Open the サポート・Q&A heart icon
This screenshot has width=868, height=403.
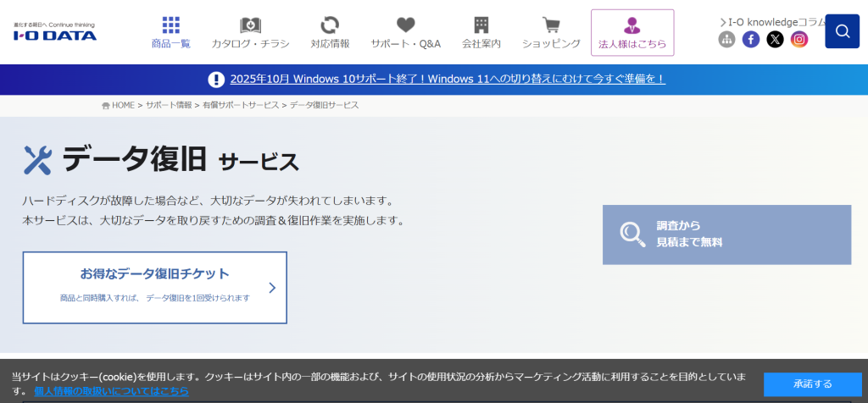[x=406, y=25]
